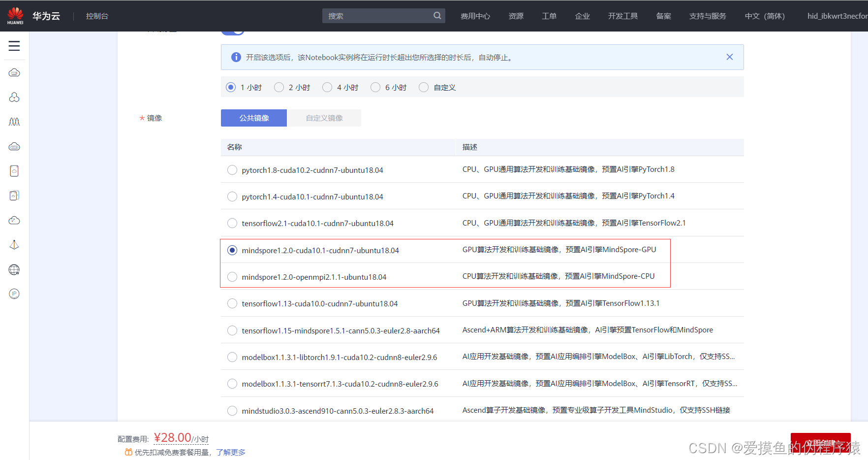Screen dimensions: 868x460
Task: Toggle the auto-stop switch
Action: 233,33
